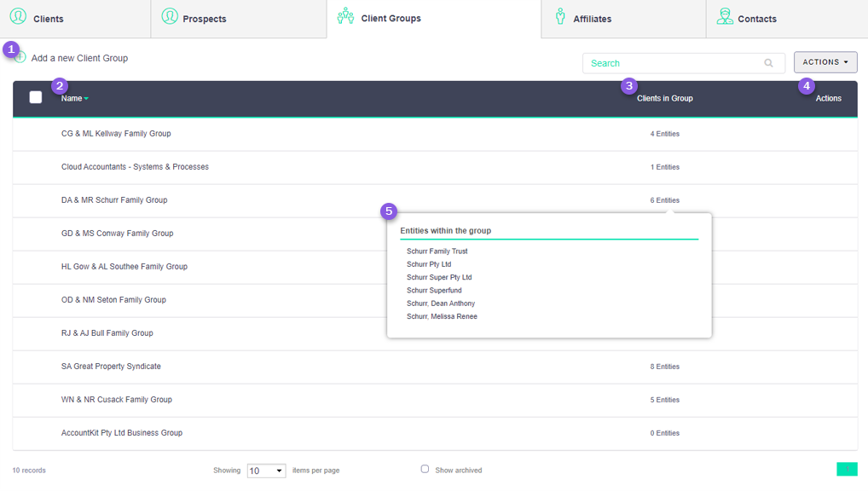Enable the Show archived checkbox
The height and width of the screenshot is (491, 868).
coord(425,469)
